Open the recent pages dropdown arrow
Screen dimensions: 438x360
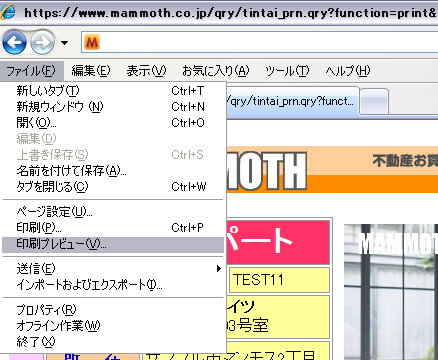65,43
